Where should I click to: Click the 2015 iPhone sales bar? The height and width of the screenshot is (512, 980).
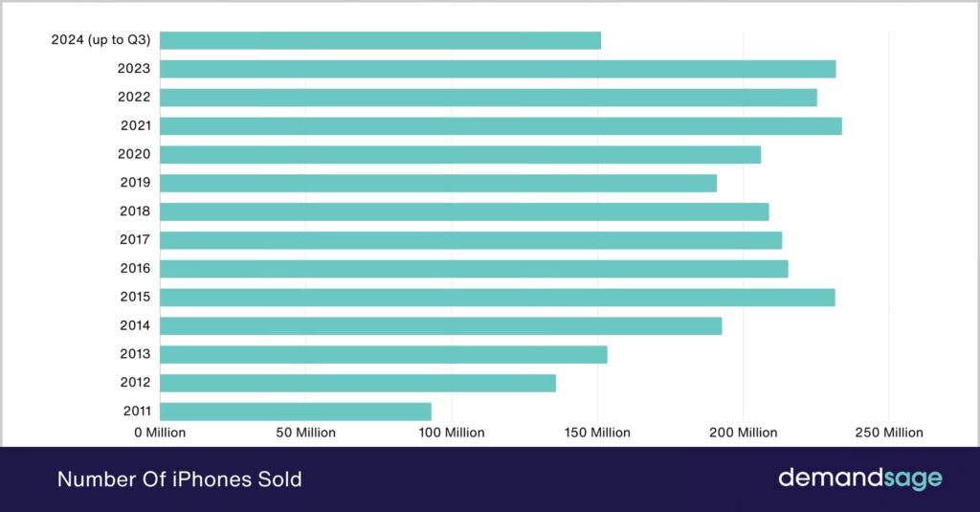498,298
